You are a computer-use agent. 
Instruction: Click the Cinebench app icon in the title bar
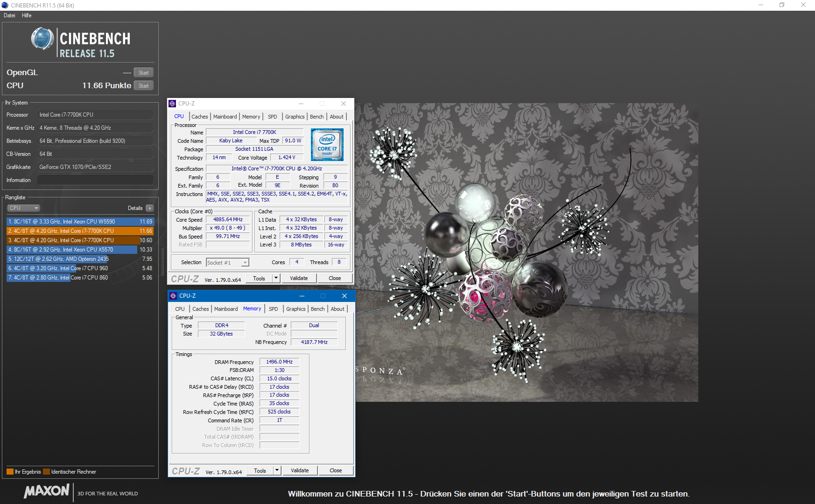pyautogui.click(x=5, y=5)
